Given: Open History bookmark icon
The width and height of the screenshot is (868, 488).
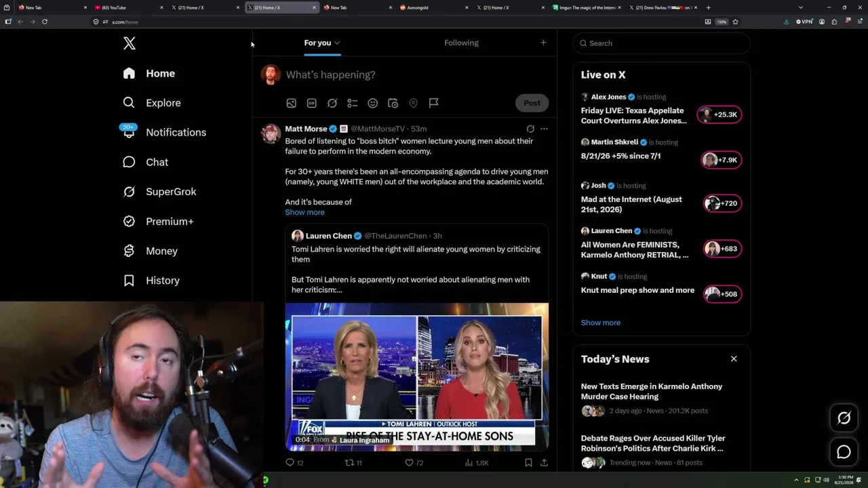Looking at the screenshot, I should click(129, 281).
